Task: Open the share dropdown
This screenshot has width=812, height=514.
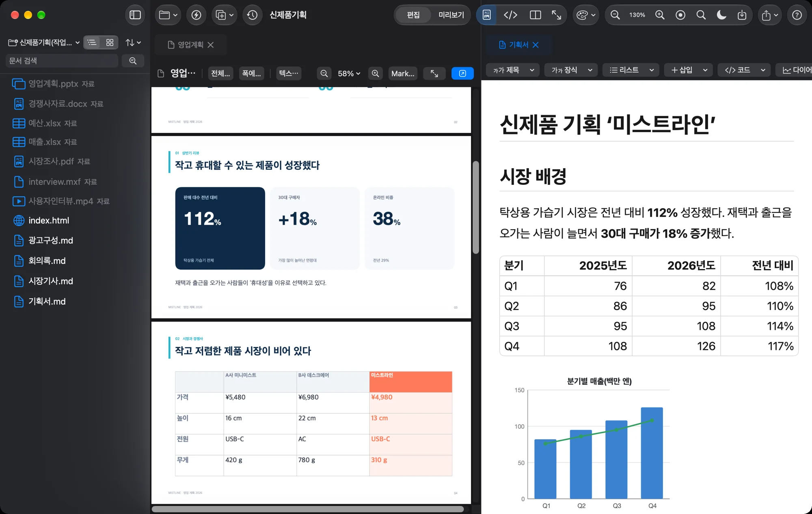Action: [x=770, y=15]
